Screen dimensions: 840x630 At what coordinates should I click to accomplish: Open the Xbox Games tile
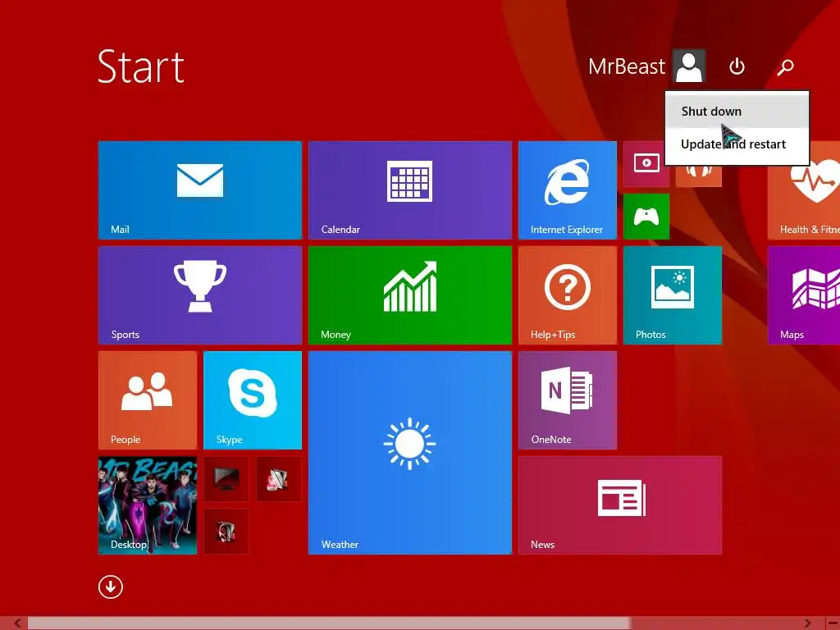[646, 217]
